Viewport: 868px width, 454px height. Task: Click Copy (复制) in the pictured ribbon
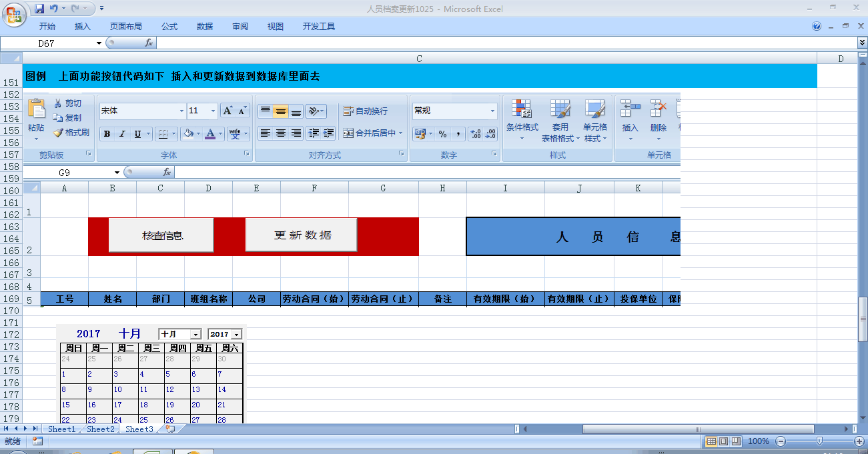point(67,118)
